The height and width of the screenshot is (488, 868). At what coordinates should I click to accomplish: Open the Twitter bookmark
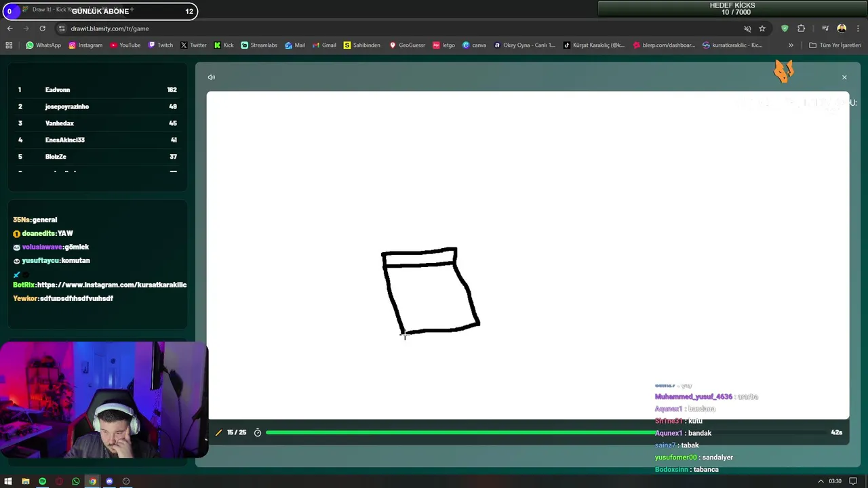pyautogui.click(x=193, y=45)
